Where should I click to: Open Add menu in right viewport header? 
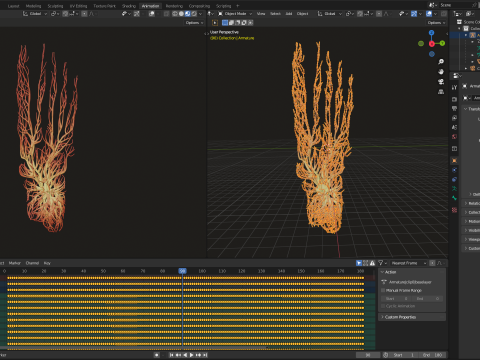click(289, 14)
